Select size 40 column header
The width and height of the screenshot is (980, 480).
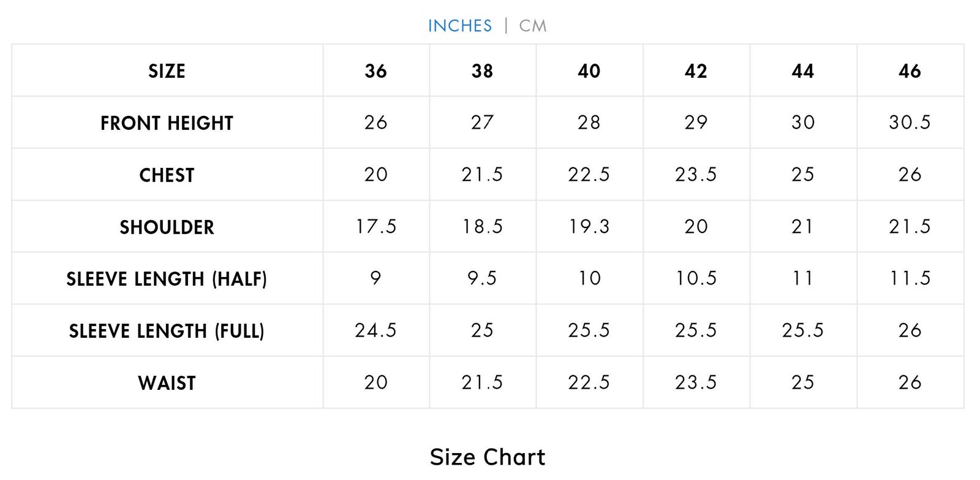pyautogui.click(x=589, y=71)
